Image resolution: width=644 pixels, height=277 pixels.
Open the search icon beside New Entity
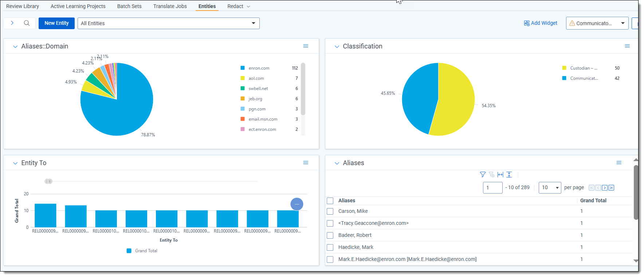[x=27, y=23]
